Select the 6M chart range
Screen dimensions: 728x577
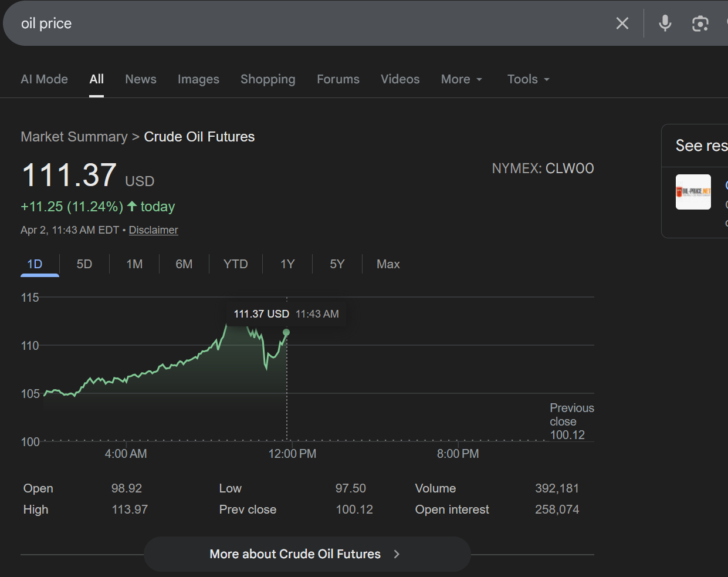tap(184, 264)
